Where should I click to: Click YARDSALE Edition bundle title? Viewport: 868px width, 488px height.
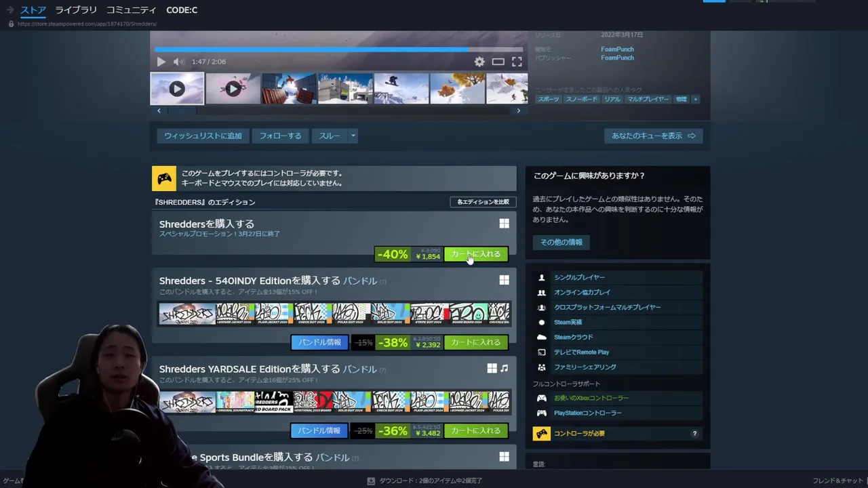(268, 369)
